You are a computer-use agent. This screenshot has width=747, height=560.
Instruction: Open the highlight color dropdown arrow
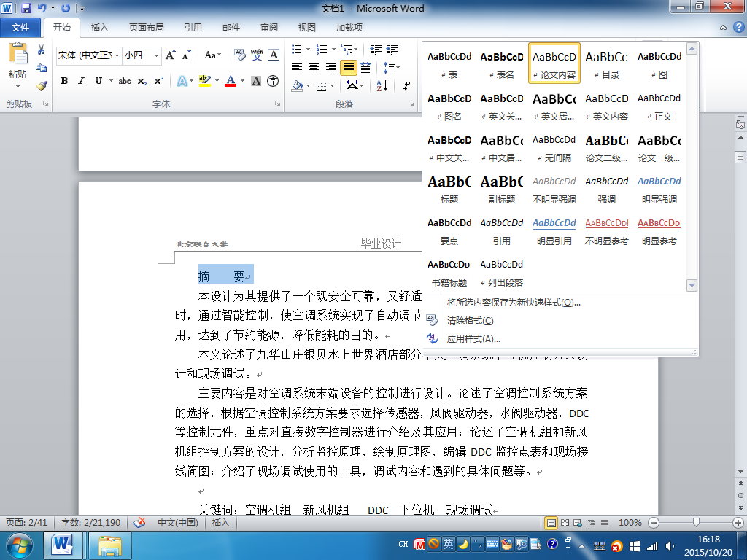217,81
